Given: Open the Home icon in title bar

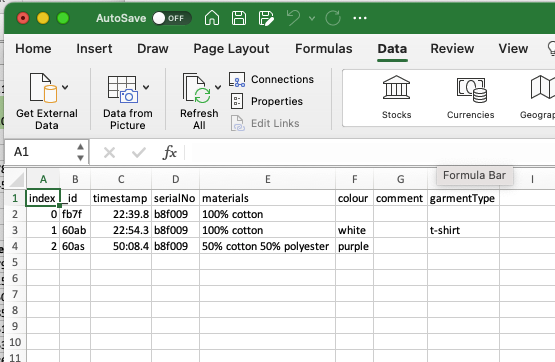Looking at the screenshot, I should pyautogui.click(x=212, y=18).
